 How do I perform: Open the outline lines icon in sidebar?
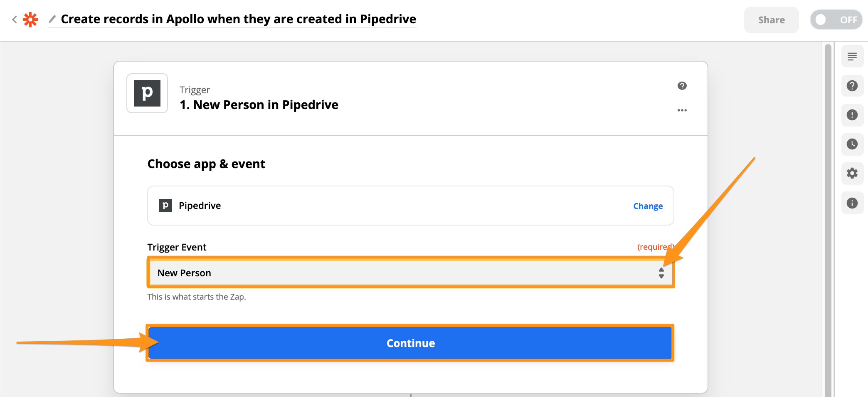point(852,57)
